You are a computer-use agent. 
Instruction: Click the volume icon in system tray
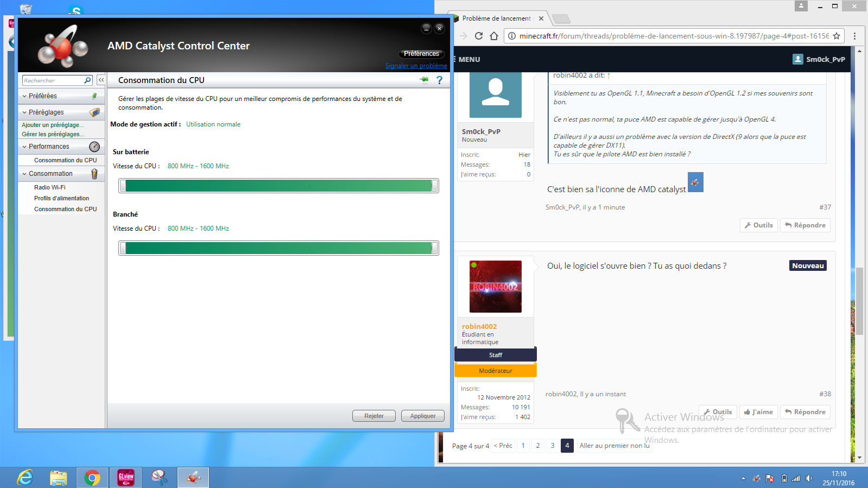click(809, 478)
